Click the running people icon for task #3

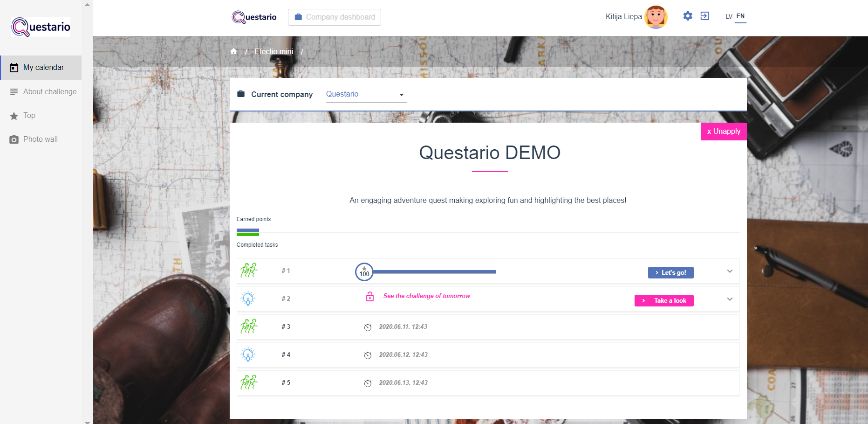pos(249,326)
